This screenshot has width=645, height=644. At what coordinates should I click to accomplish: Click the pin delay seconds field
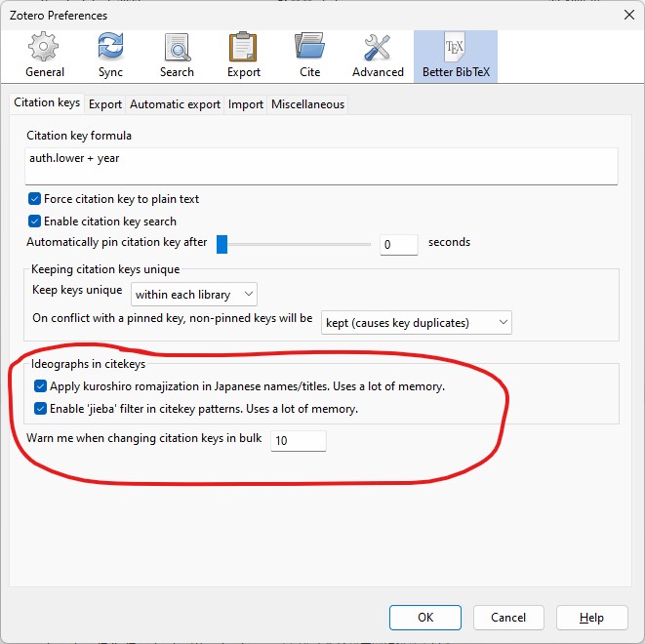point(398,245)
